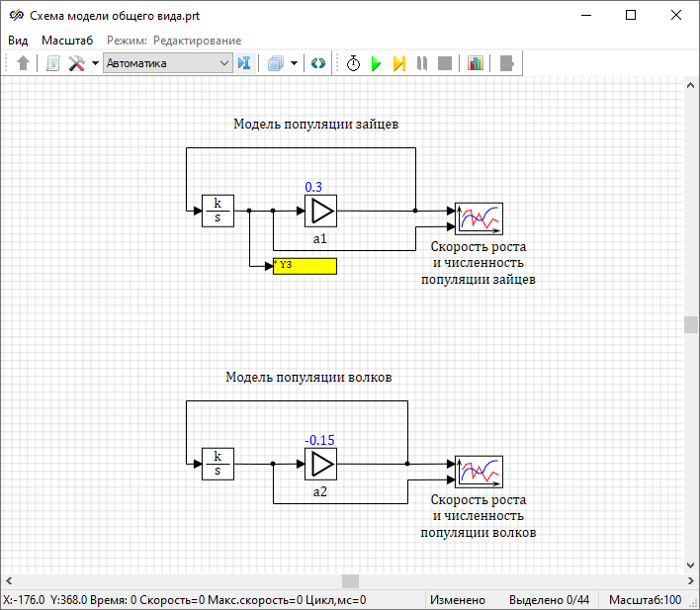Start simulation with the green play button

click(376, 63)
